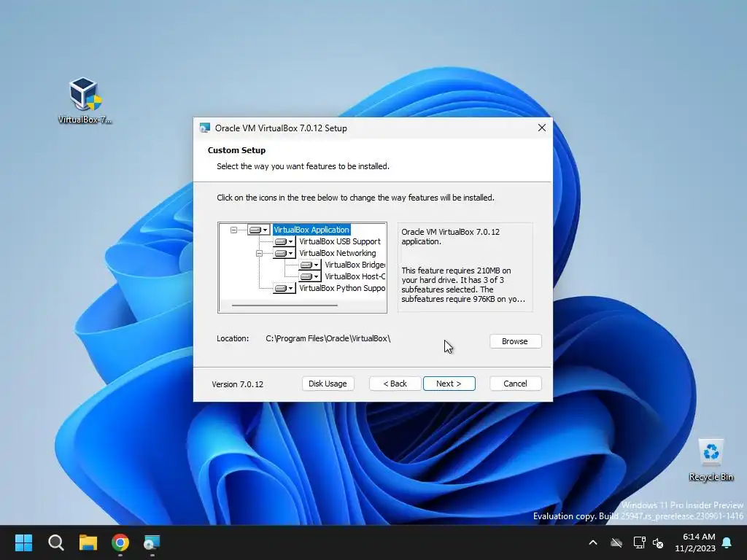Open Google Chrome from taskbar

point(120,542)
